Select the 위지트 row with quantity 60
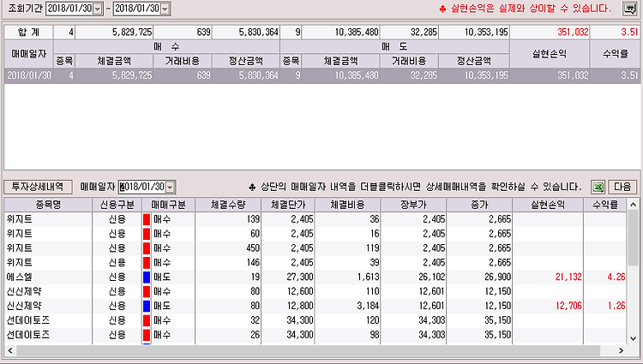Image resolution: width=643 pixels, height=364 pixels. [x=315, y=234]
